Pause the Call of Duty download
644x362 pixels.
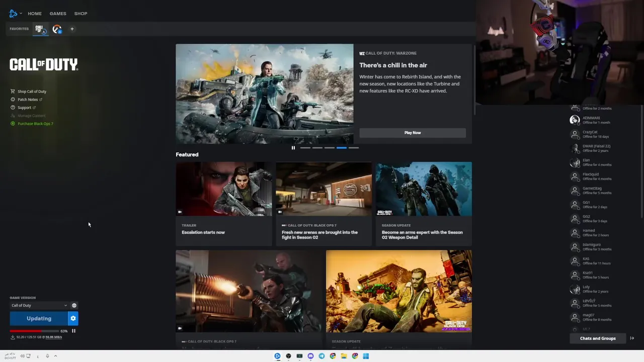(x=73, y=331)
